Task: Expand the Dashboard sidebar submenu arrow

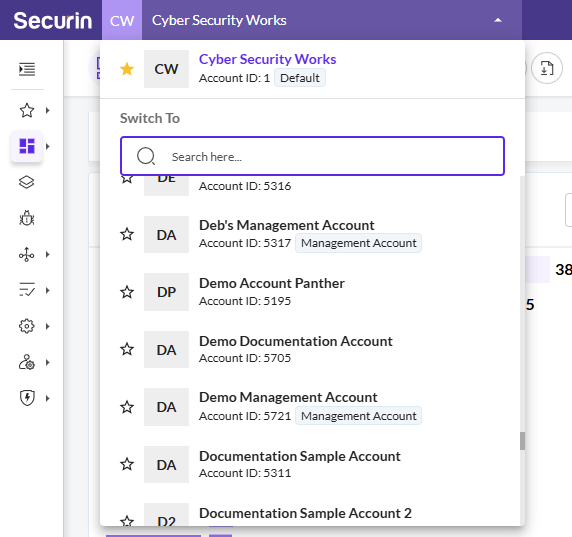Action: tap(47, 146)
